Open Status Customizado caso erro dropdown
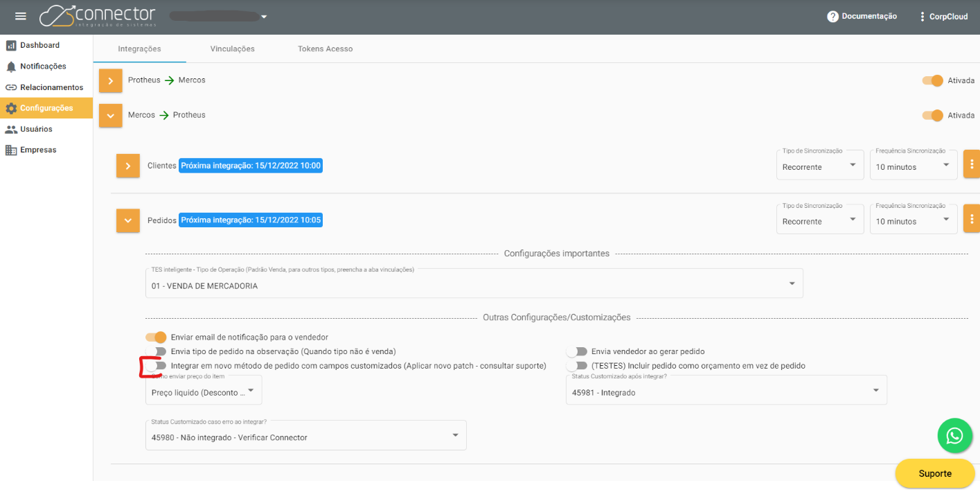 pyautogui.click(x=306, y=434)
